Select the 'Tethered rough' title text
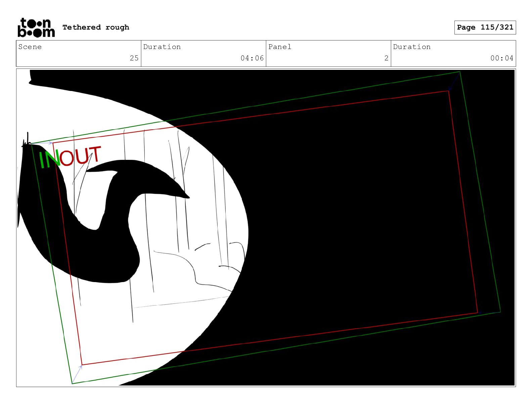Screen dimensions: 532x411 [x=96, y=27]
